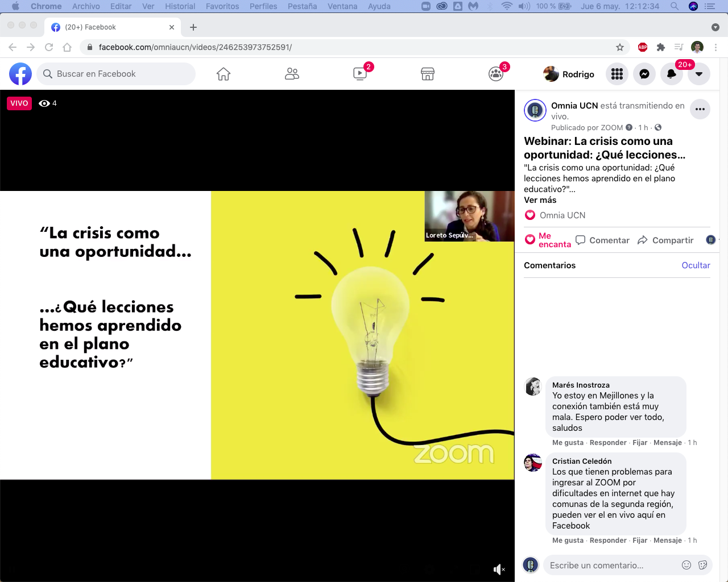Open the Friends icon in navbar
Image resolution: width=728 pixels, height=582 pixels.
click(x=292, y=74)
